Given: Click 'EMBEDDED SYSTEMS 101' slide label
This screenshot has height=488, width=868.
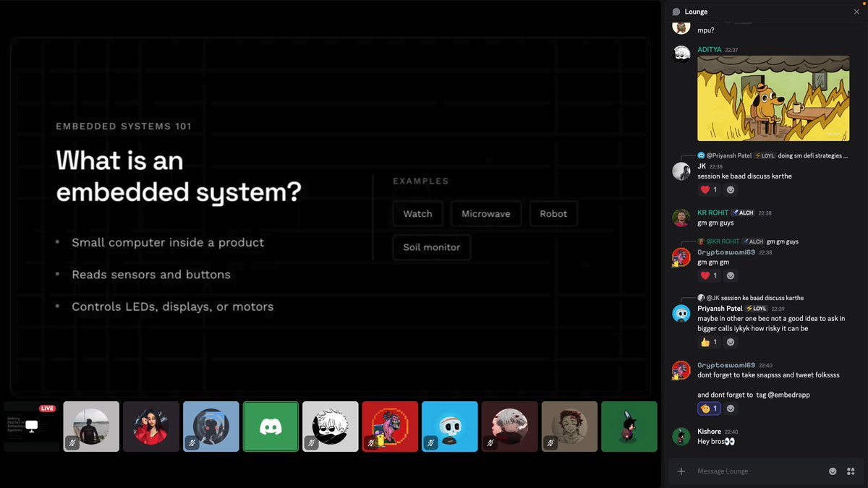Looking at the screenshot, I should (x=124, y=127).
